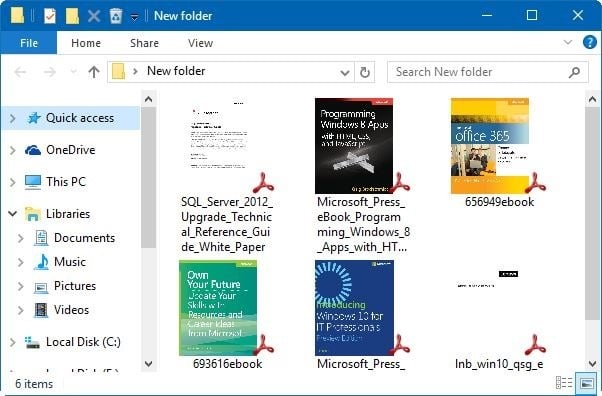Screen dimensions: 602x396
Task: Go up one folder level
Action: 94,72
